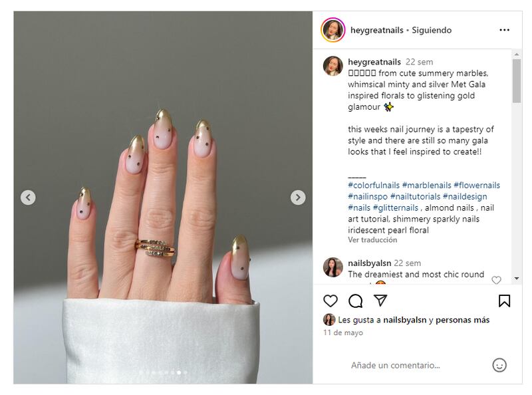
Task: Open heygreatnails story from header avatar
Action: click(333, 30)
